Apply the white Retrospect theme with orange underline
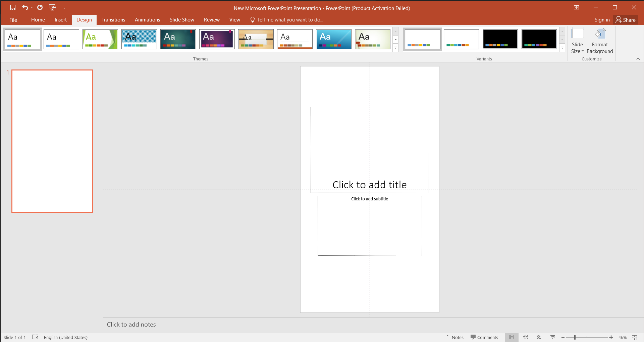The image size is (644, 342). (x=295, y=39)
